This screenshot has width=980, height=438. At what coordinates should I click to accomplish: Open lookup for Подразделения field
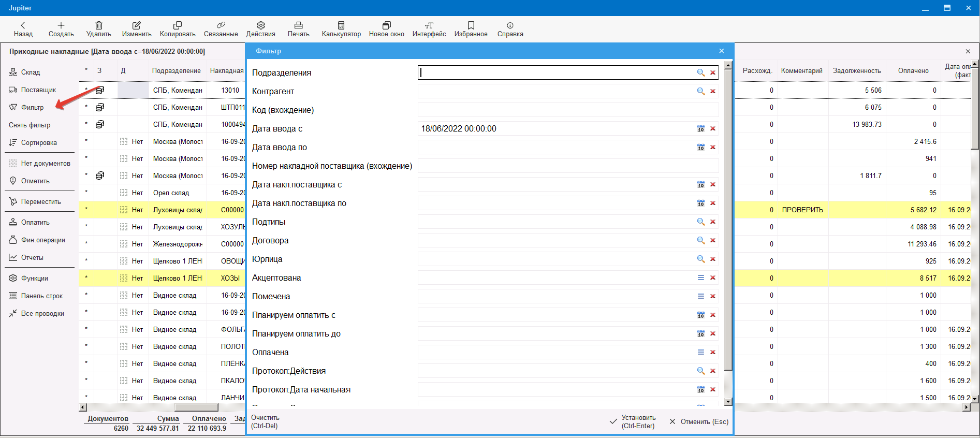point(701,72)
